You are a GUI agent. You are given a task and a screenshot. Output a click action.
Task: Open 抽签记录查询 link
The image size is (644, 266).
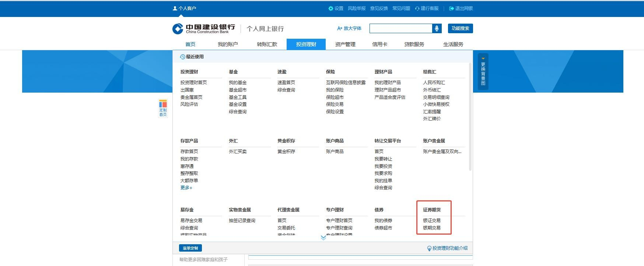(242, 221)
